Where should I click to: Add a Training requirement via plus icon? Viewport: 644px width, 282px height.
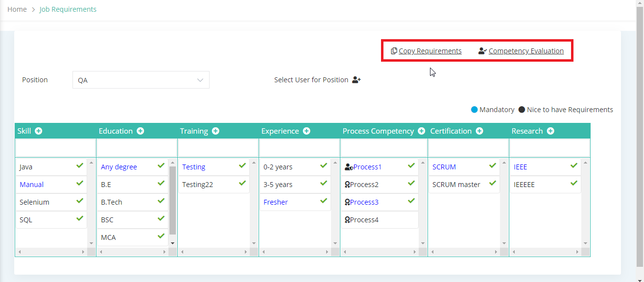[215, 131]
